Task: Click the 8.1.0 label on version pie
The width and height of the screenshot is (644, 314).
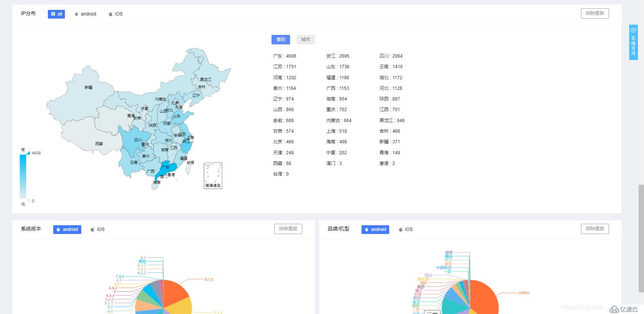Action: pos(209,279)
